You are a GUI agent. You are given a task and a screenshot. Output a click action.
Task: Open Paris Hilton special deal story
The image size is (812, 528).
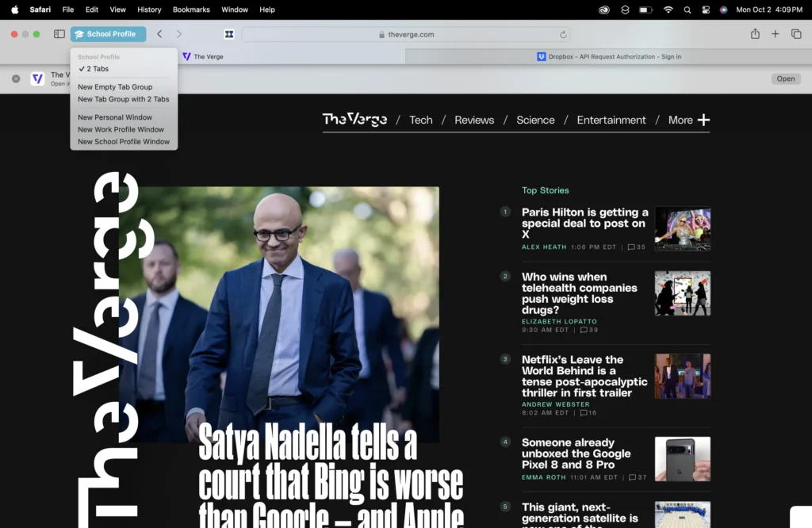click(x=584, y=223)
